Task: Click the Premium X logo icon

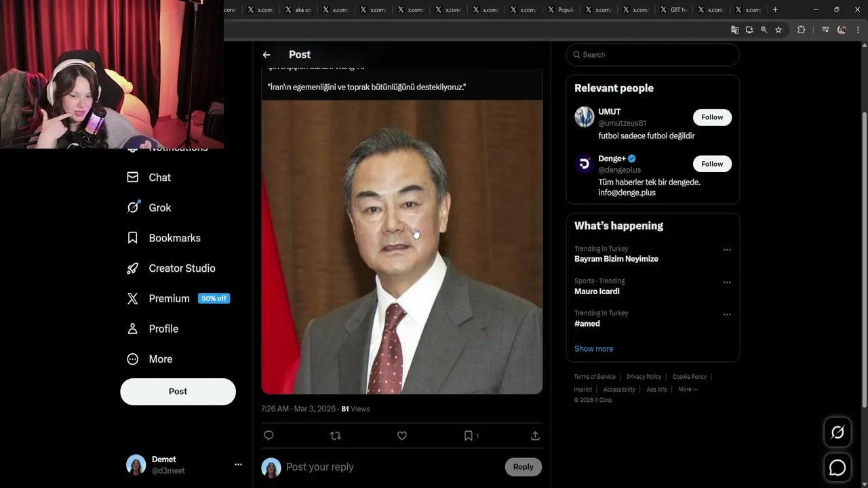Action: coord(133,298)
